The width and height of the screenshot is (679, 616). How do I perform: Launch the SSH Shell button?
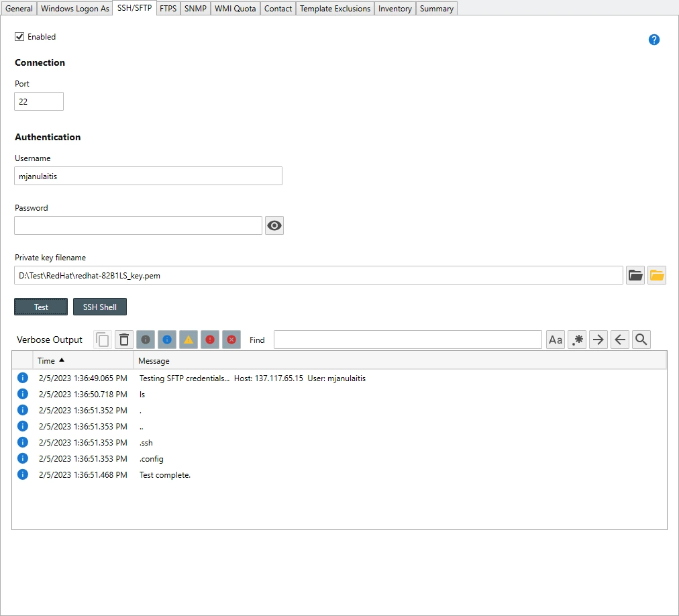tap(99, 307)
